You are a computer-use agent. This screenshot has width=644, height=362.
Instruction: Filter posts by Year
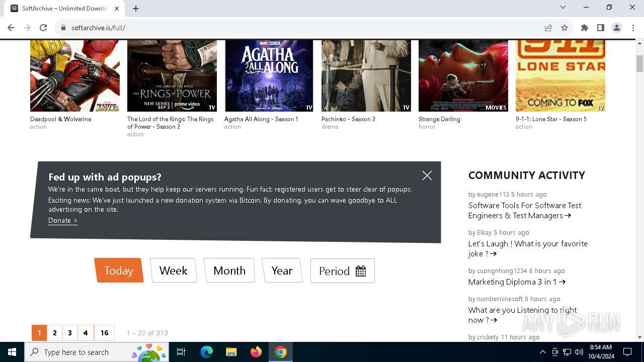click(x=282, y=270)
